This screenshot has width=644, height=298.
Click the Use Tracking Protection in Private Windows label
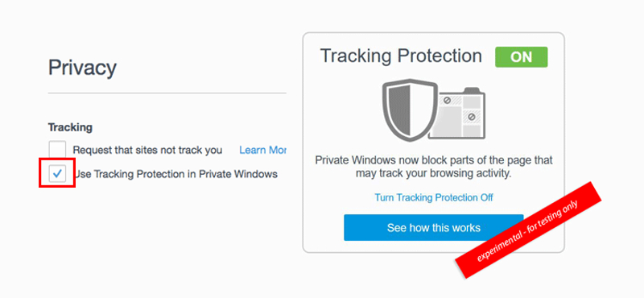(175, 174)
